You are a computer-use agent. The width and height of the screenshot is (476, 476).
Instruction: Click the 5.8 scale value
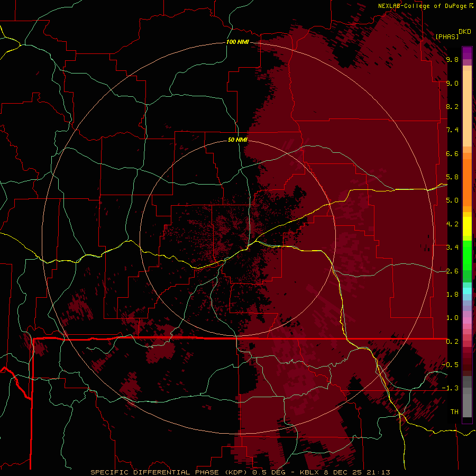[x=452, y=177]
